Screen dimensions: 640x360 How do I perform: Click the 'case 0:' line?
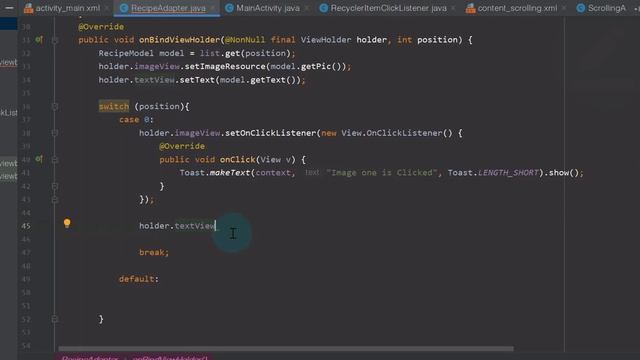(136, 120)
